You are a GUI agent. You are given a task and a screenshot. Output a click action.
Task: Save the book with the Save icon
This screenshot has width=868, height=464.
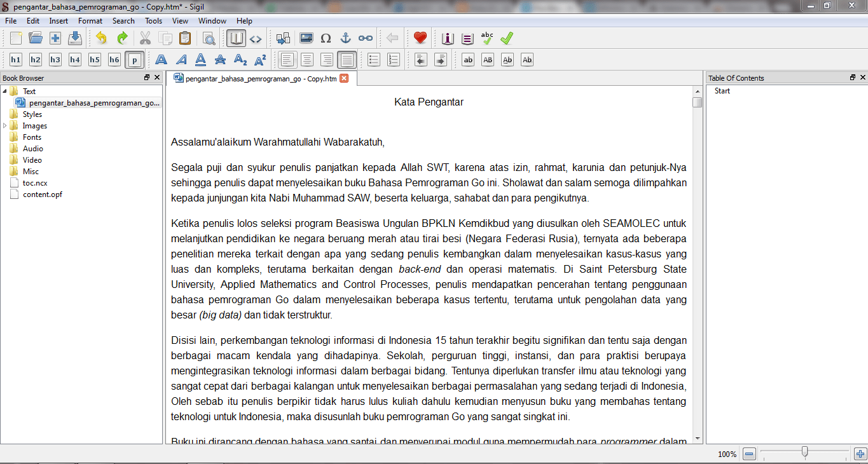click(75, 38)
